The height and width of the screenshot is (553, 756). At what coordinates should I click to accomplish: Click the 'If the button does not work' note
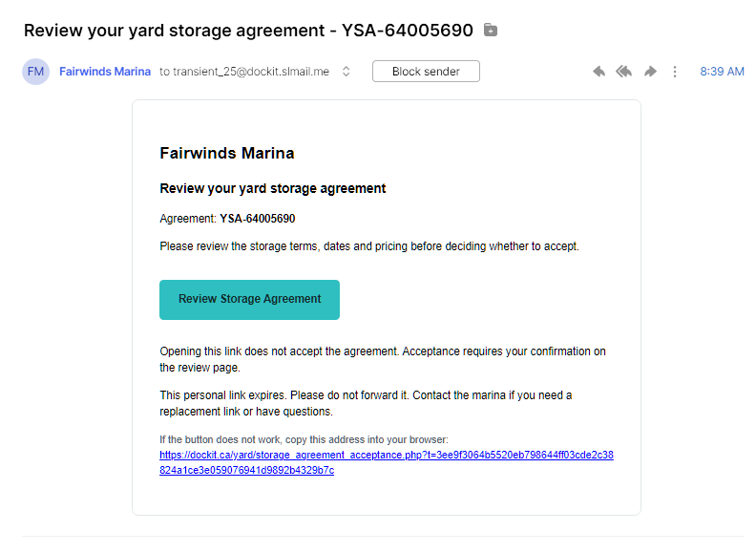[x=304, y=439]
